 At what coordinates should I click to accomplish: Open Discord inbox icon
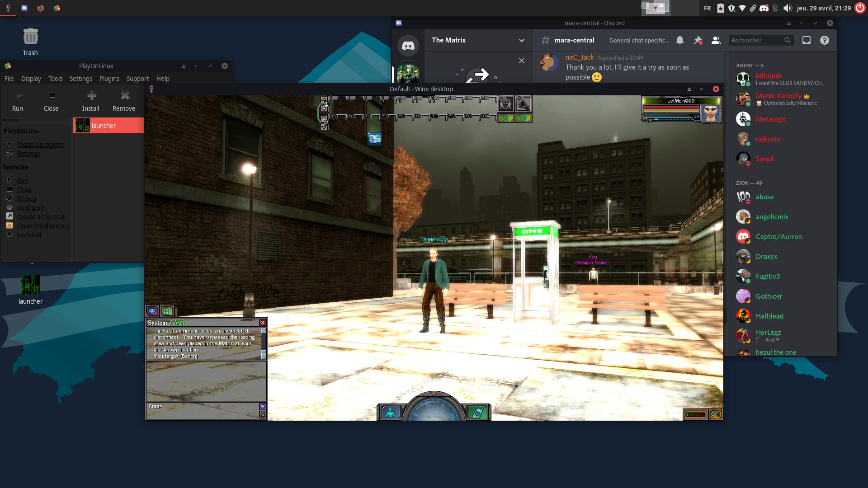806,40
